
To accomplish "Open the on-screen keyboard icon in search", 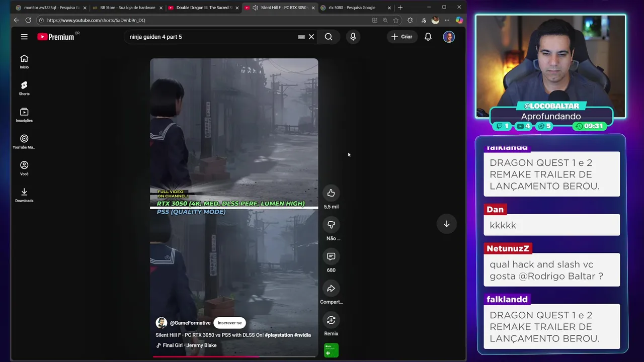I will click(301, 37).
